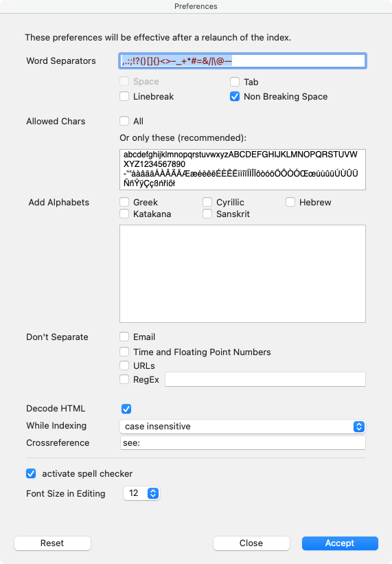Enable the Tab word separator checkbox
This screenshot has width=392, height=564.
[235, 82]
